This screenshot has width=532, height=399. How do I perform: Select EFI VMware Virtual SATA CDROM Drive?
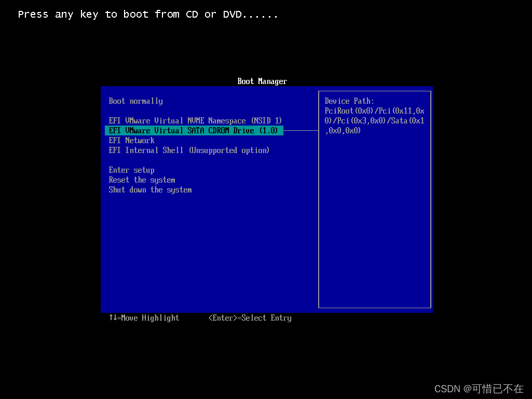(194, 131)
